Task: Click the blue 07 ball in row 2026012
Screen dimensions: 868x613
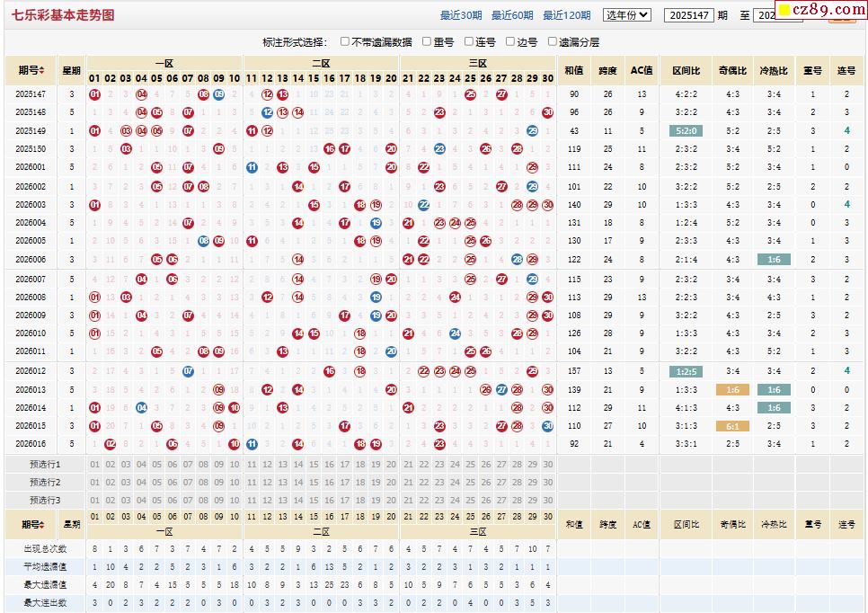Action: tap(188, 371)
